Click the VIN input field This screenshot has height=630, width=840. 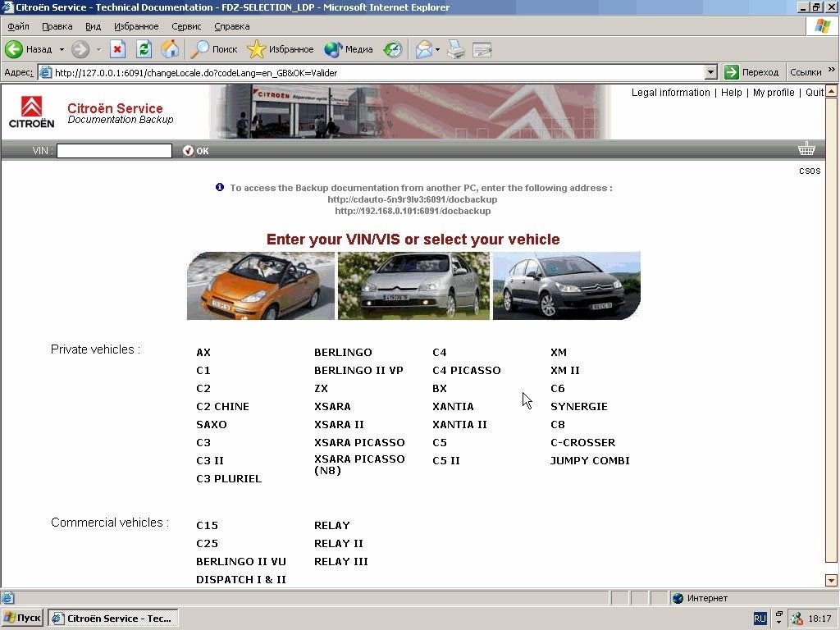pos(114,151)
